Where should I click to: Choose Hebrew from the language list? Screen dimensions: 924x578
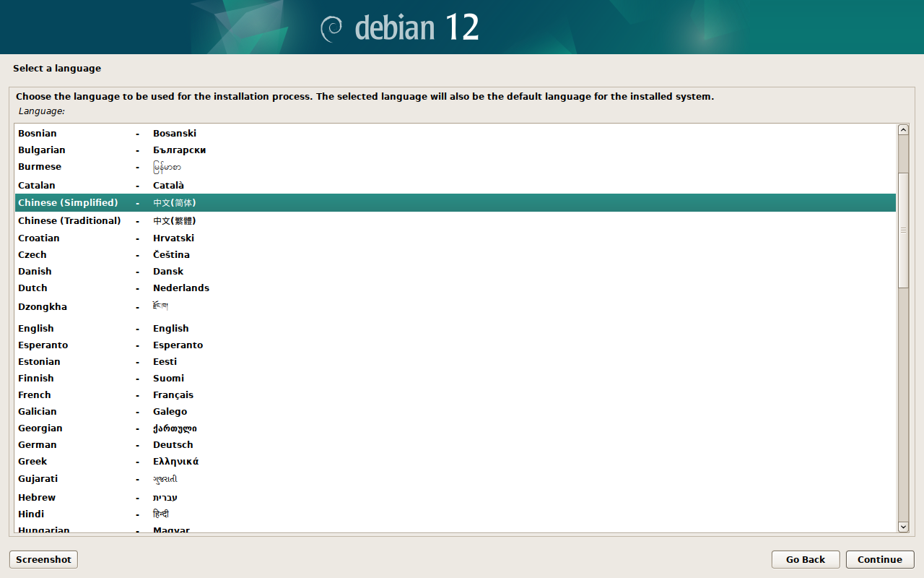coord(456,497)
